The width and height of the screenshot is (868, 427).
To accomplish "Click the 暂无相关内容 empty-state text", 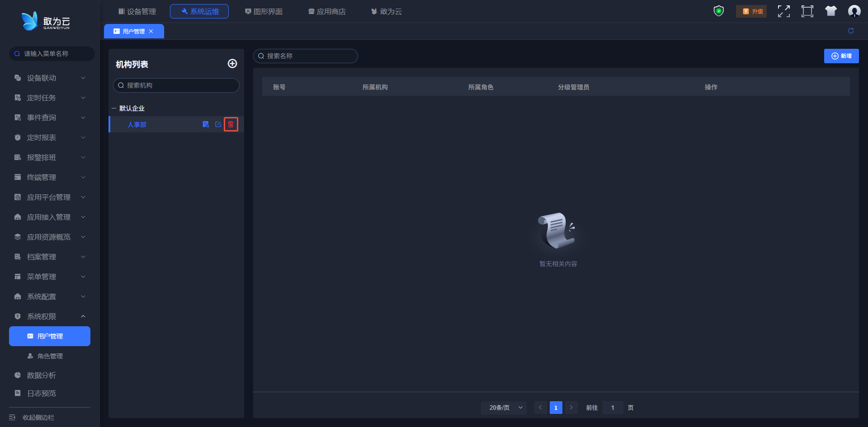I will pyautogui.click(x=558, y=264).
